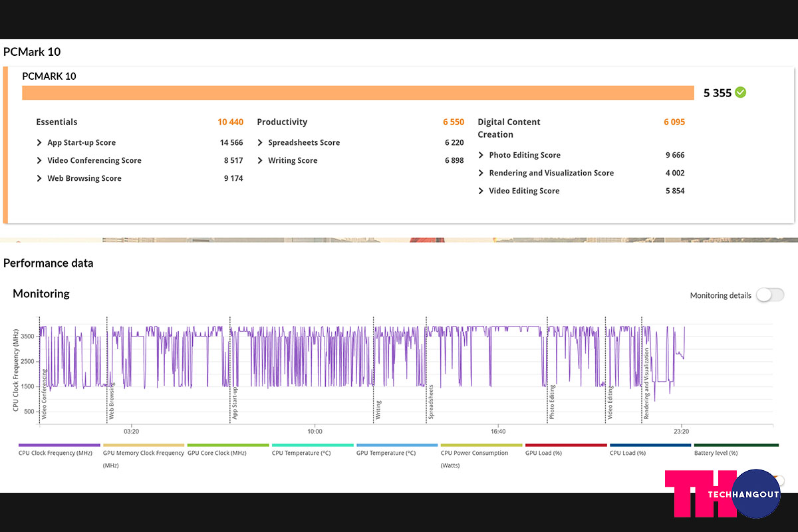Select App Start-up value 14 566
The image size is (798, 532).
pyautogui.click(x=231, y=143)
